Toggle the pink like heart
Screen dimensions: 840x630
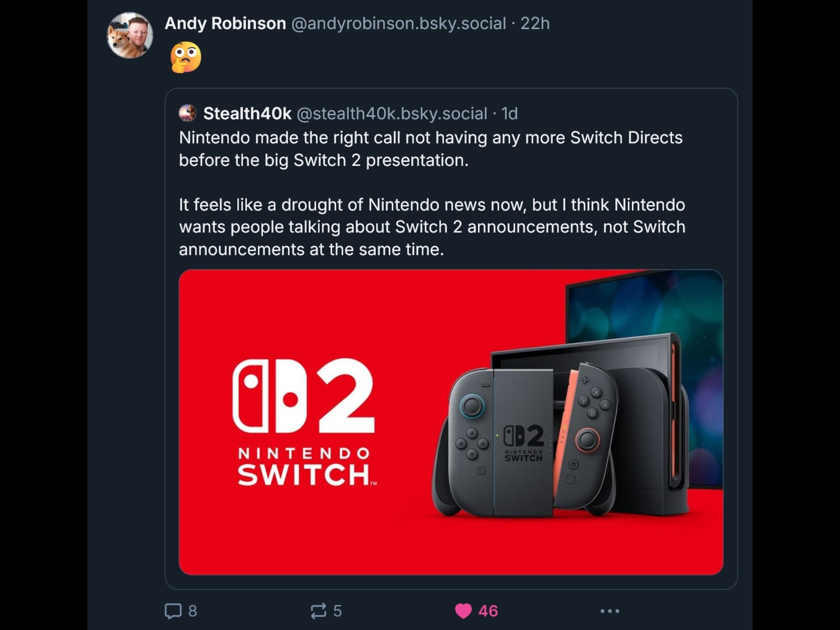[463, 611]
